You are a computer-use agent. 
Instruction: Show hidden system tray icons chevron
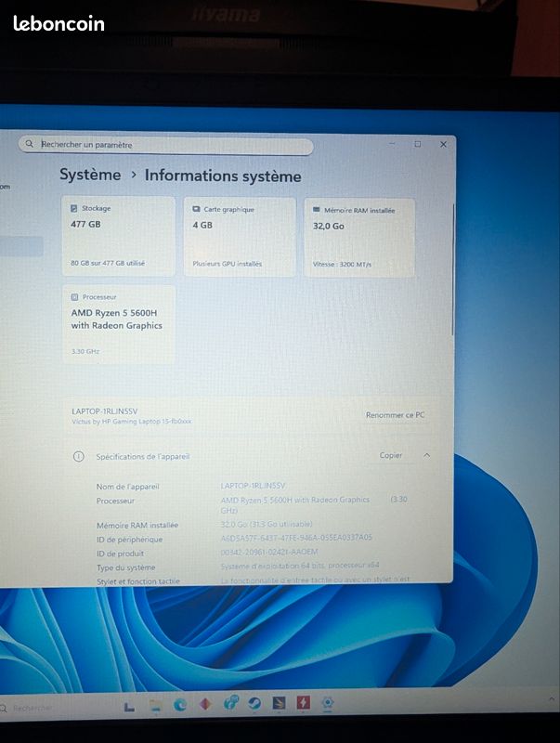[x=551, y=698]
